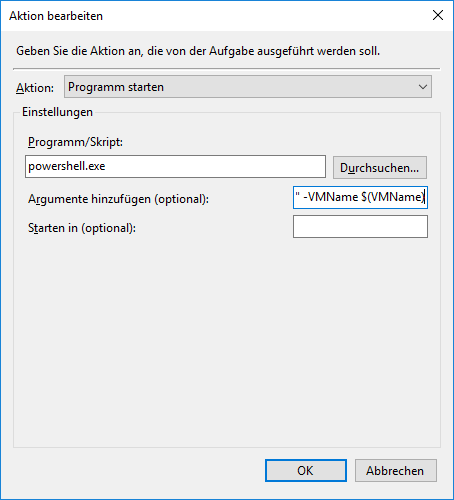The height and width of the screenshot is (500, 454).
Task: Click the 'Starten in (optional):' label
Action: pos(82,228)
